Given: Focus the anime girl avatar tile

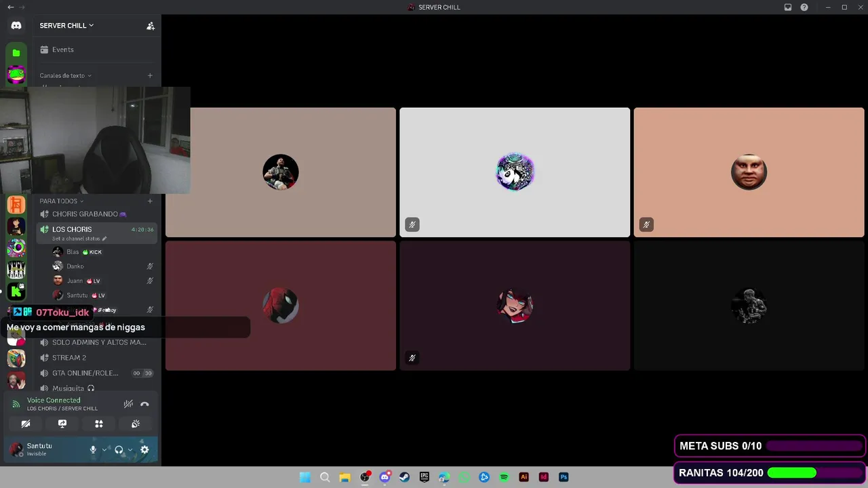Looking at the screenshot, I should 515,306.
